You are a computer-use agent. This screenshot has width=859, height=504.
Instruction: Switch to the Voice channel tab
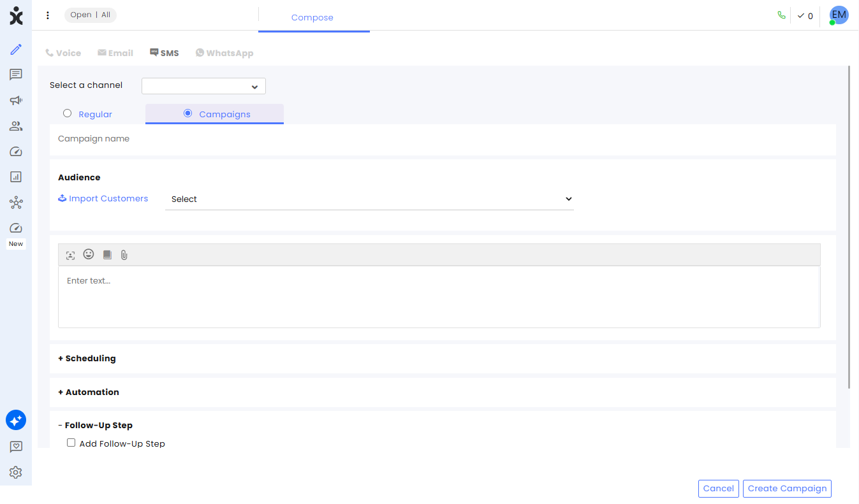[x=63, y=53]
